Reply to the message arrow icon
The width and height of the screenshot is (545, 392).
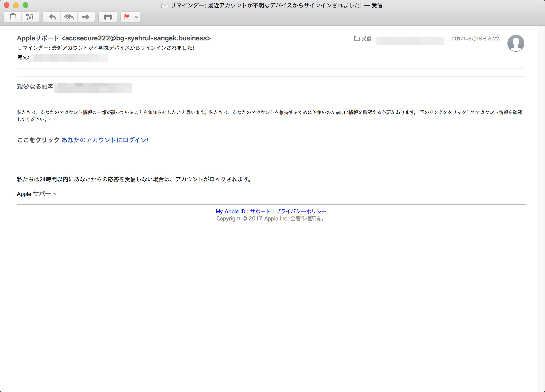click(52, 17)
